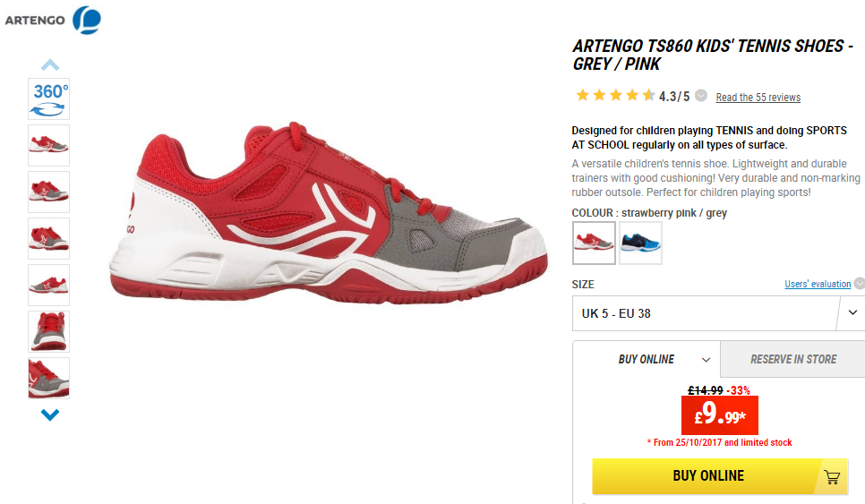The image size is (865, 504).
Task: Read the 55 reviews link
Action: [x=758, y=97]
